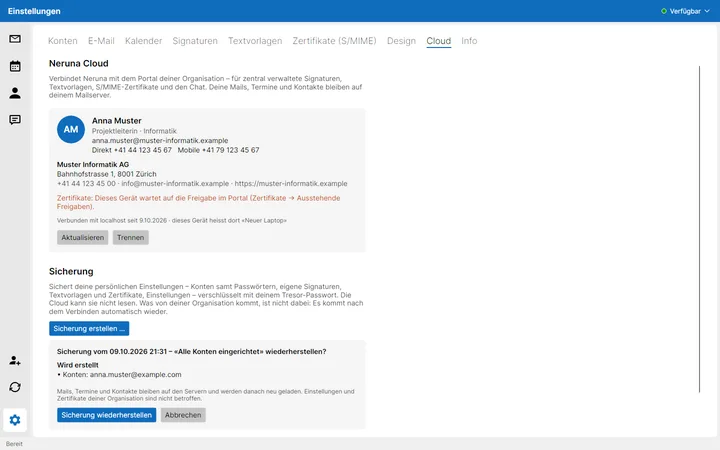Click the Einstellungen title text

click(x=34, y=11)
